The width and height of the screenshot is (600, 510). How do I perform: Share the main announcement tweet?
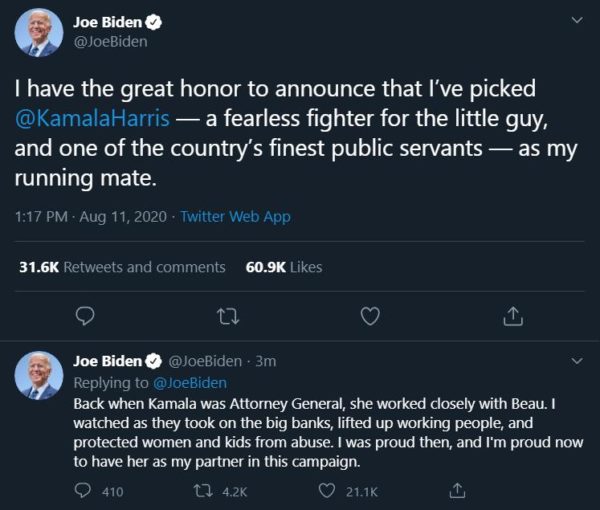click(512, 316)
